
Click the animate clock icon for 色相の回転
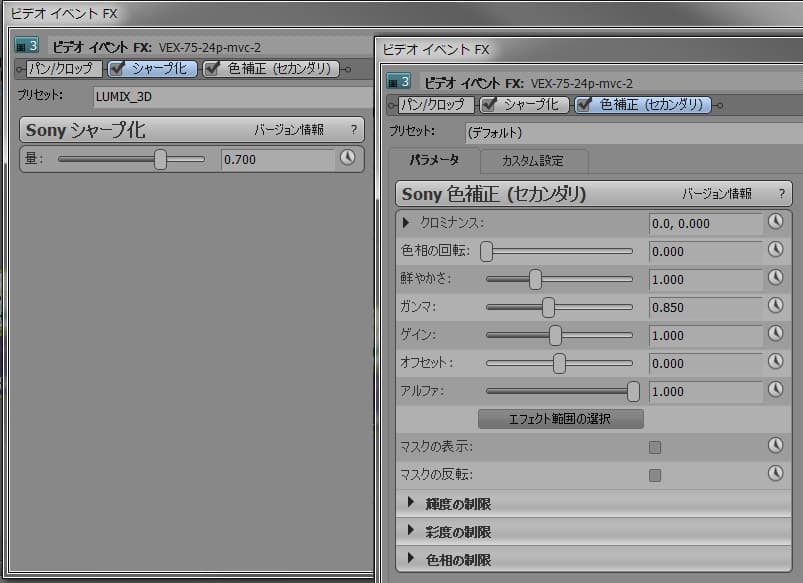tap(775, 251)
